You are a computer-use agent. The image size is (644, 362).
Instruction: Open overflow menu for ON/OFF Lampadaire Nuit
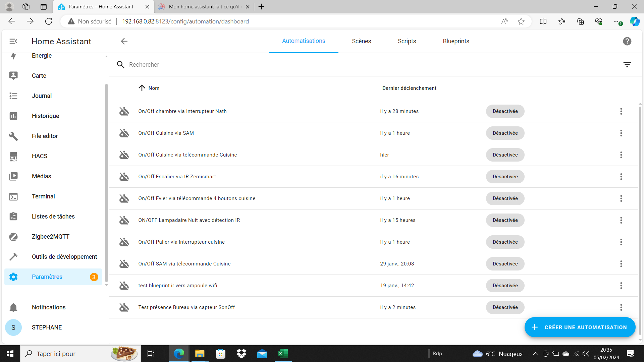coord(621,220)
